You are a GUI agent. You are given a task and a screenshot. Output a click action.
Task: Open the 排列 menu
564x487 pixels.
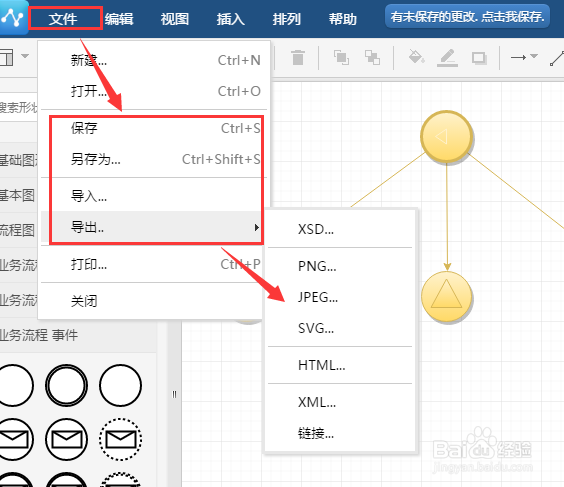(x=286, y=18)
